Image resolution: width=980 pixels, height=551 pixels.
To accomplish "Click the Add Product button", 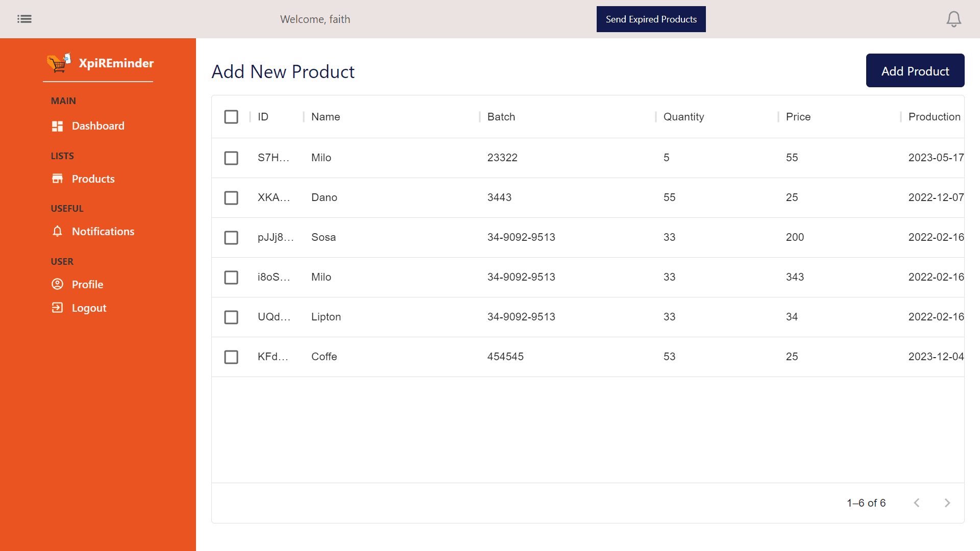I will (x=915, y=71).
